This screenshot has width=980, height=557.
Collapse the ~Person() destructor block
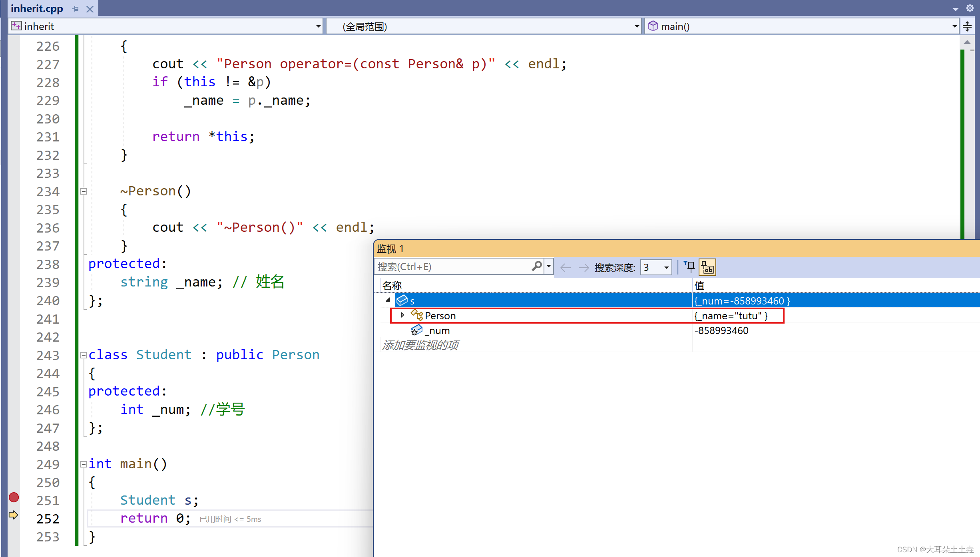click(x=84, y=191)
